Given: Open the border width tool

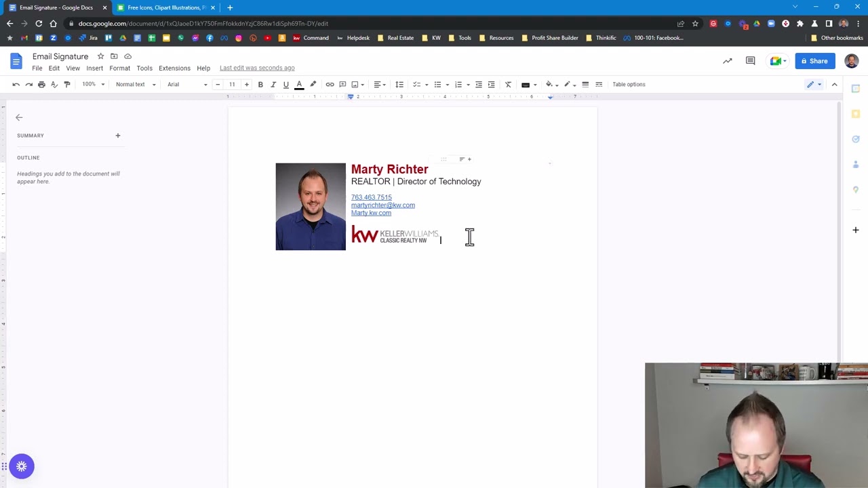Looking at the screenshot, I should (585, 84).
